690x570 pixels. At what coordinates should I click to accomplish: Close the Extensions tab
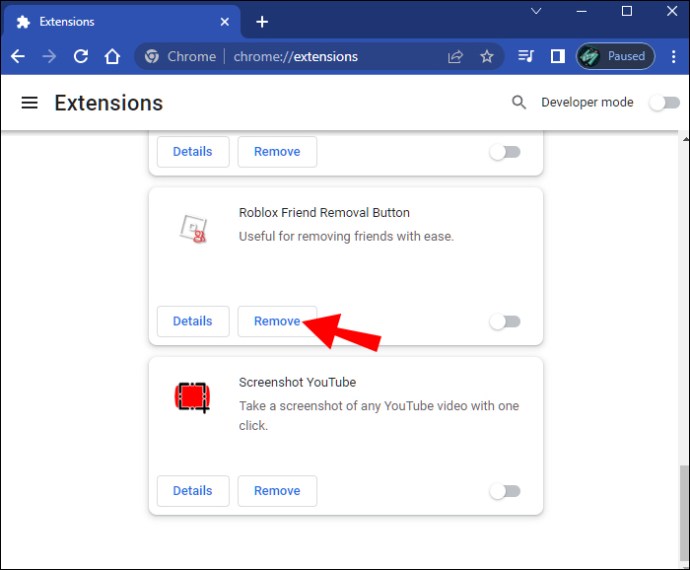pyautogui.click(x=224, y=22)
